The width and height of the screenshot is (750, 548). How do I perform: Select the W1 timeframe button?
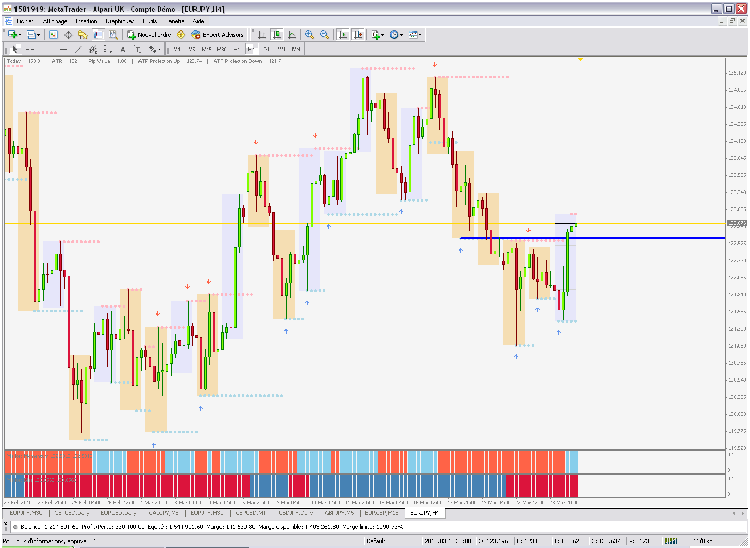click(281, 49)
